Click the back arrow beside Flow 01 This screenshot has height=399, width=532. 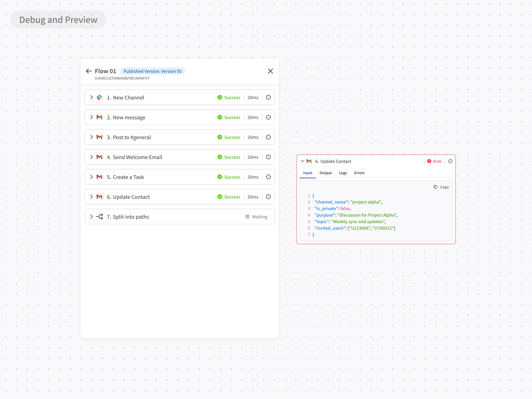tap(89, 71)
